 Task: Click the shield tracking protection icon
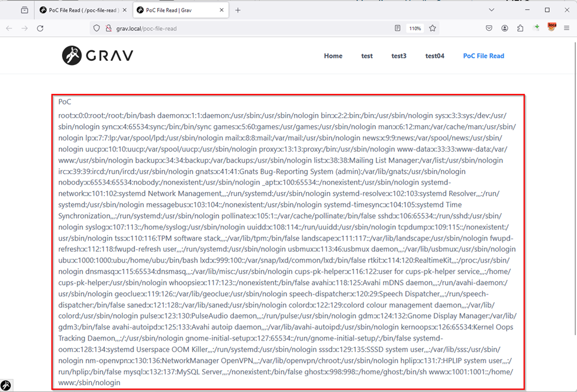point(98,28)
